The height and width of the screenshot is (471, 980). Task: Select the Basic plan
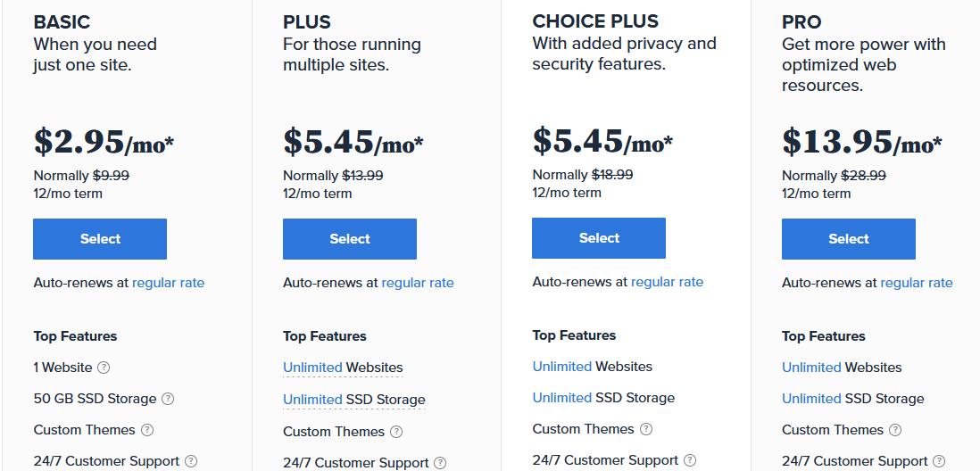click(x=100, y=239)
